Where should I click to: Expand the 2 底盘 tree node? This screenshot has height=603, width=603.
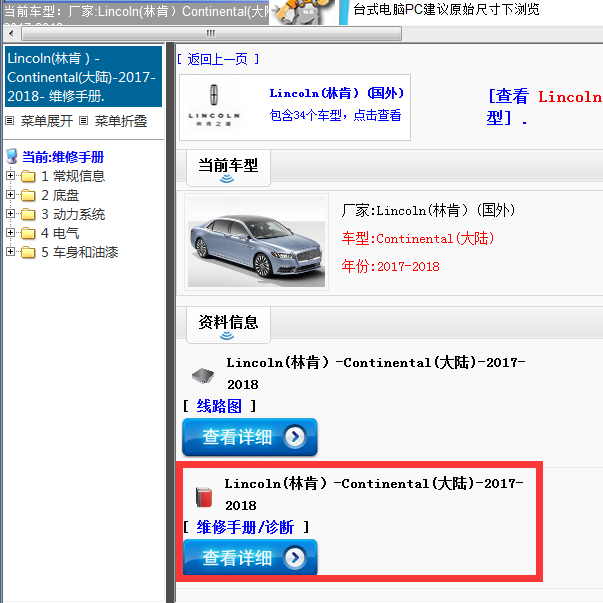coord(10,195)
